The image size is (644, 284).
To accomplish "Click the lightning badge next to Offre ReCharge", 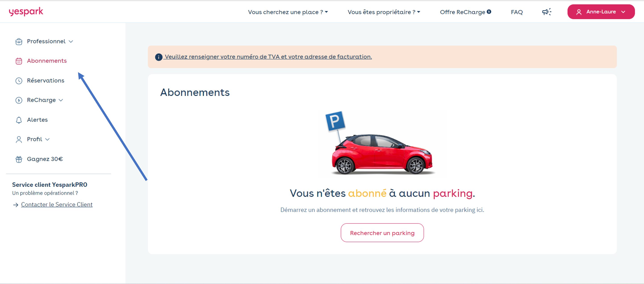I will tap(489, 12).
